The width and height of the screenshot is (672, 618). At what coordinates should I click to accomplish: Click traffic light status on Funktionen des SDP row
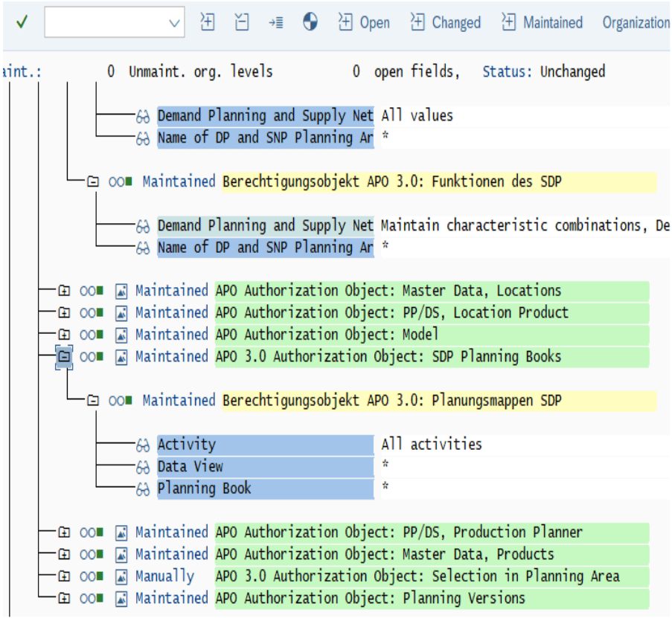[x=120, y=182]
